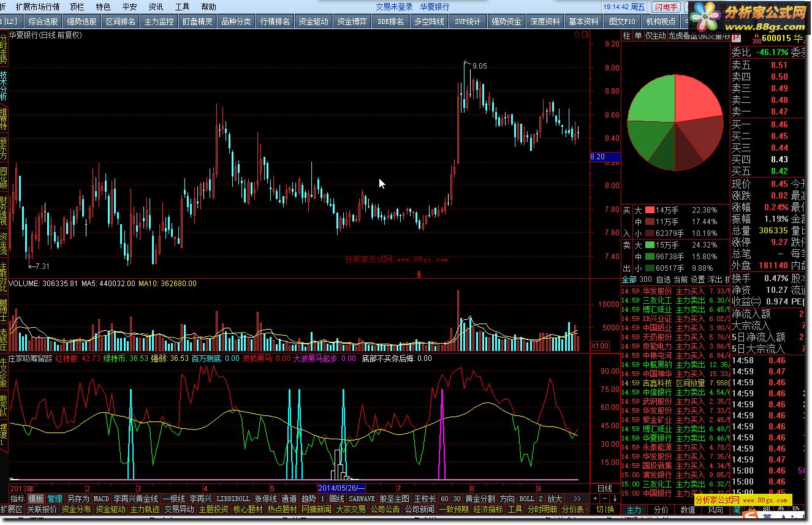
Task: Switch to the 分价 panel tab
Action: (661, 509)
